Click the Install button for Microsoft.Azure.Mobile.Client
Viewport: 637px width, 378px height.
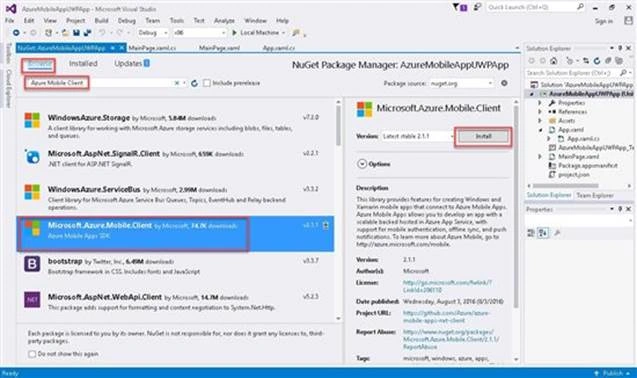pos(483,137)
